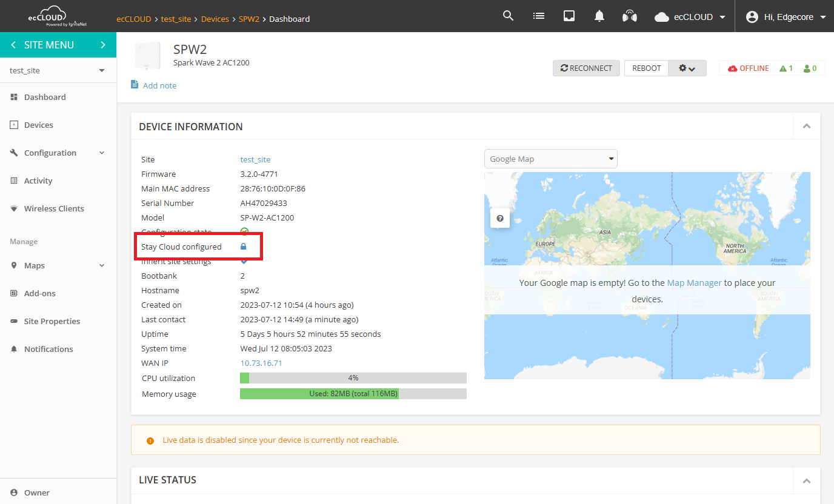Click the RECONNECT button

point(586,68)
